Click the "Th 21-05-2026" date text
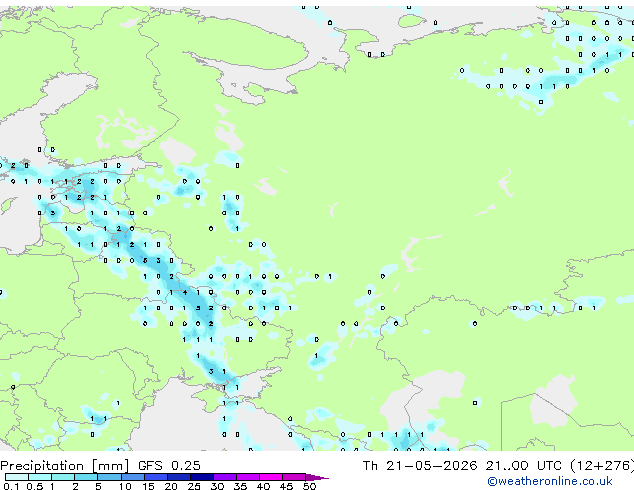The height and width of the screenshot is (490, 634). coord(420,466)
